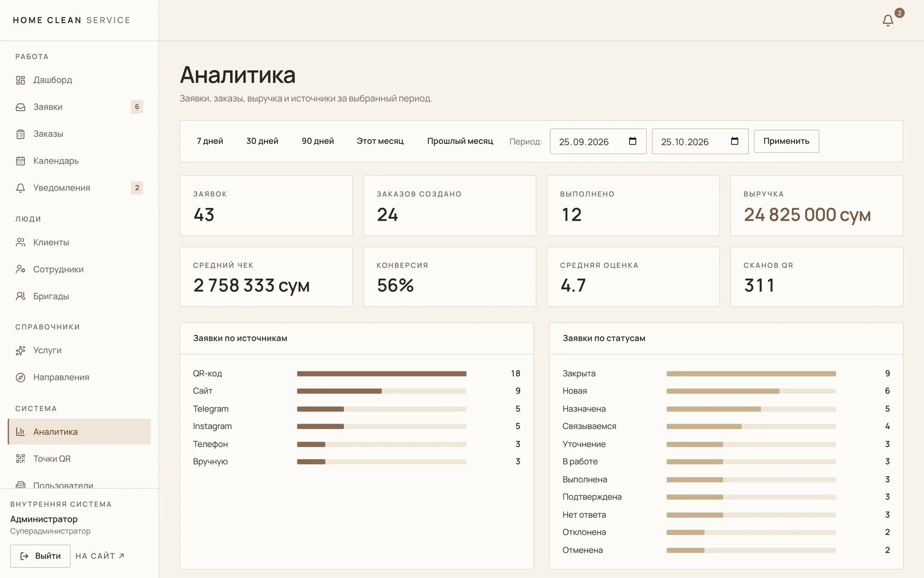924x578 pixels.
Task: Click the Сотрудники user-gear icon
Action: coord(20,269)
